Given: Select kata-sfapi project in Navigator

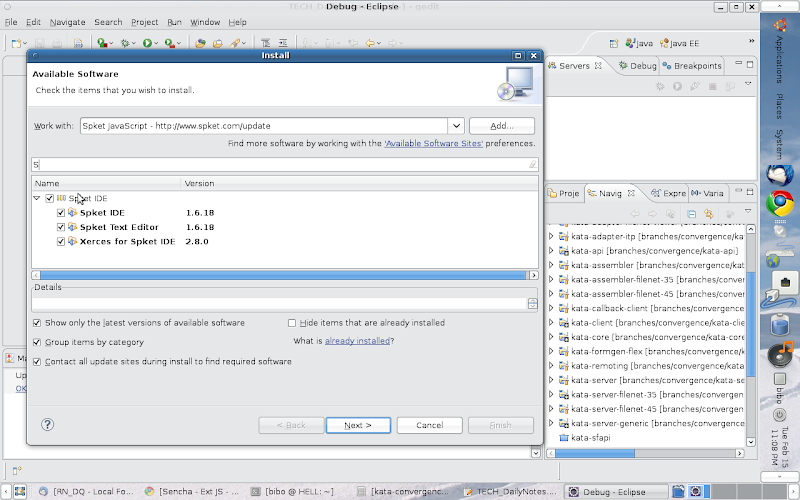Looking at the screenshot, I should 590,438.
